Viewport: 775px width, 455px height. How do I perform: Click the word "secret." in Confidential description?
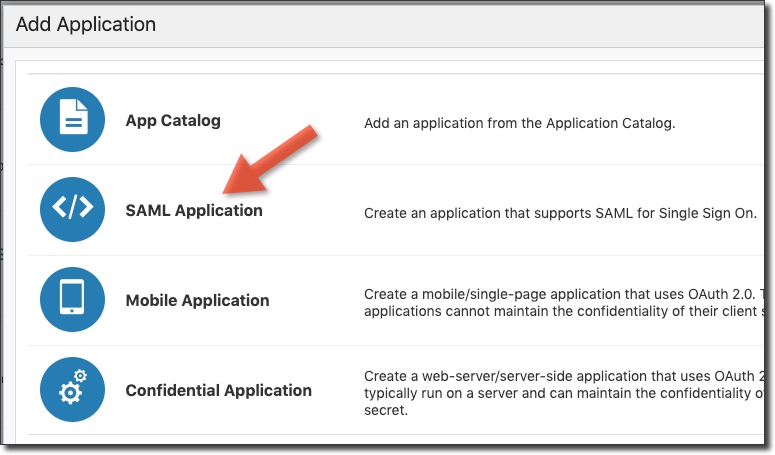point(386,410)
